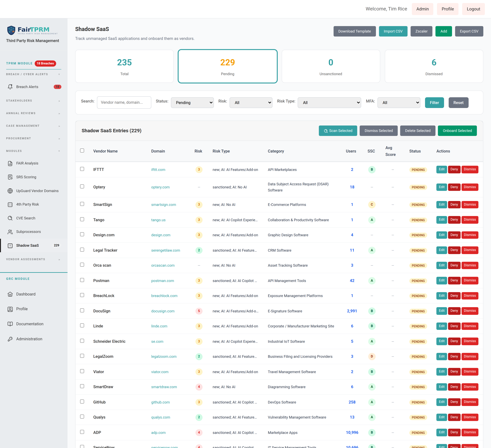Open the CVE Search magnifier icon
491x448 pixels.
(10, 218)
